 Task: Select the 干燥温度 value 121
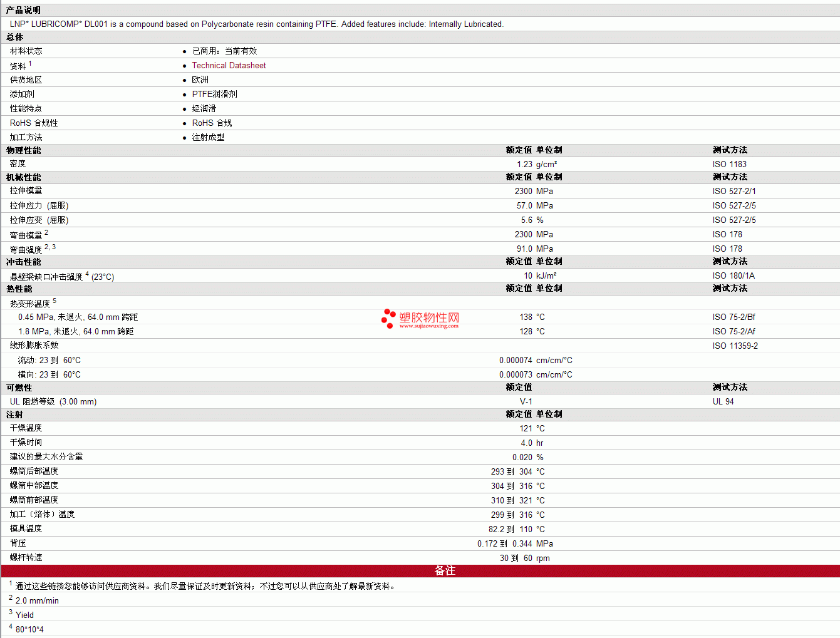[x=526, y=428]
